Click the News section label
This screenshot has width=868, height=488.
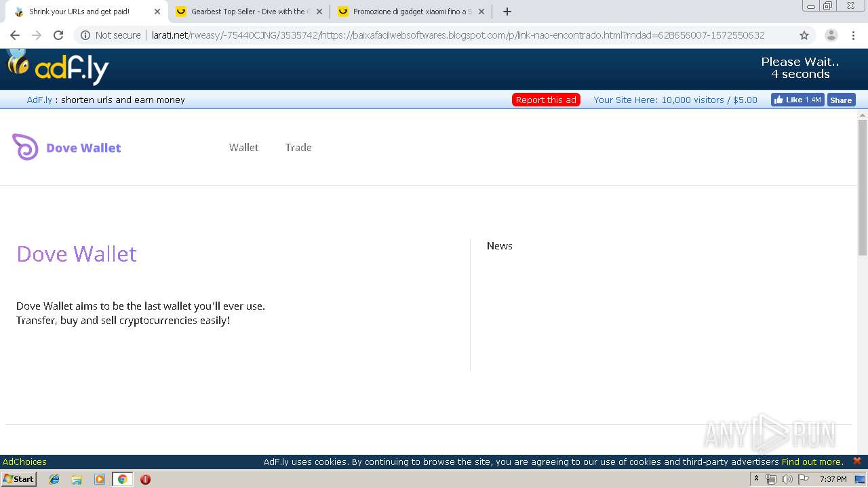coord(500,246)
